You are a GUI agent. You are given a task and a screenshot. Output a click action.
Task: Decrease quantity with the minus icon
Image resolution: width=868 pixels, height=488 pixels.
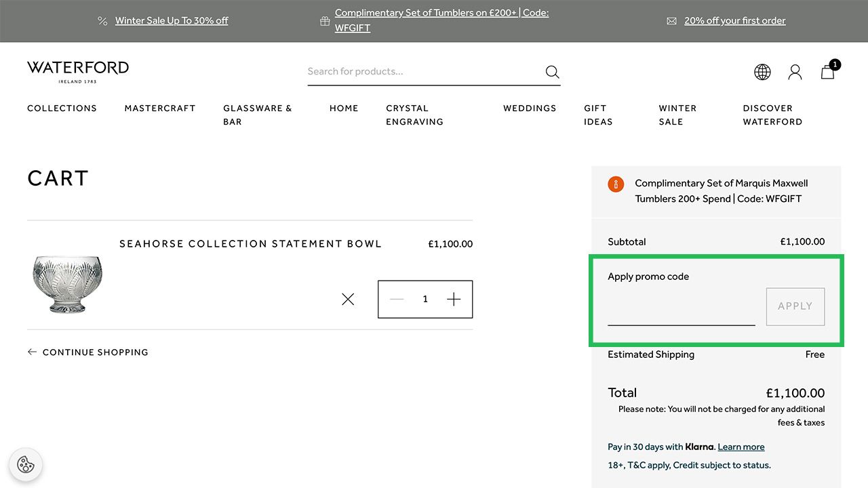(397, 299)
